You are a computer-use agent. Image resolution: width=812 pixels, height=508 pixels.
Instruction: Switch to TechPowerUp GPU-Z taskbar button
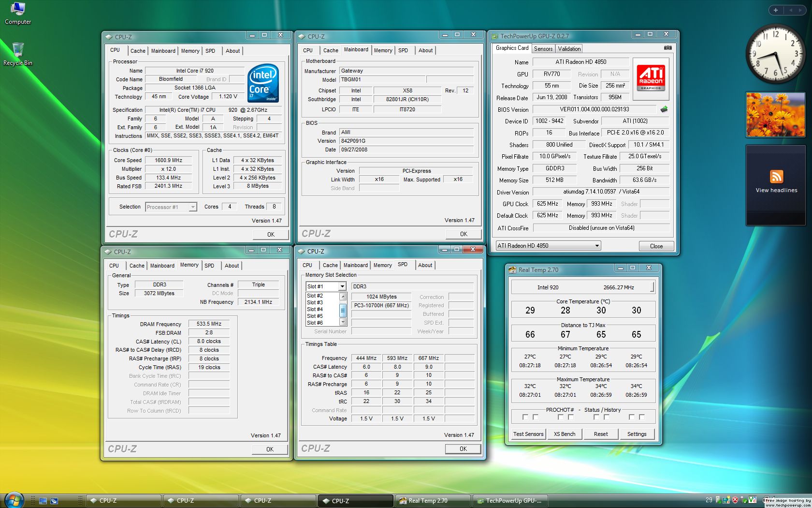(510, 501)
